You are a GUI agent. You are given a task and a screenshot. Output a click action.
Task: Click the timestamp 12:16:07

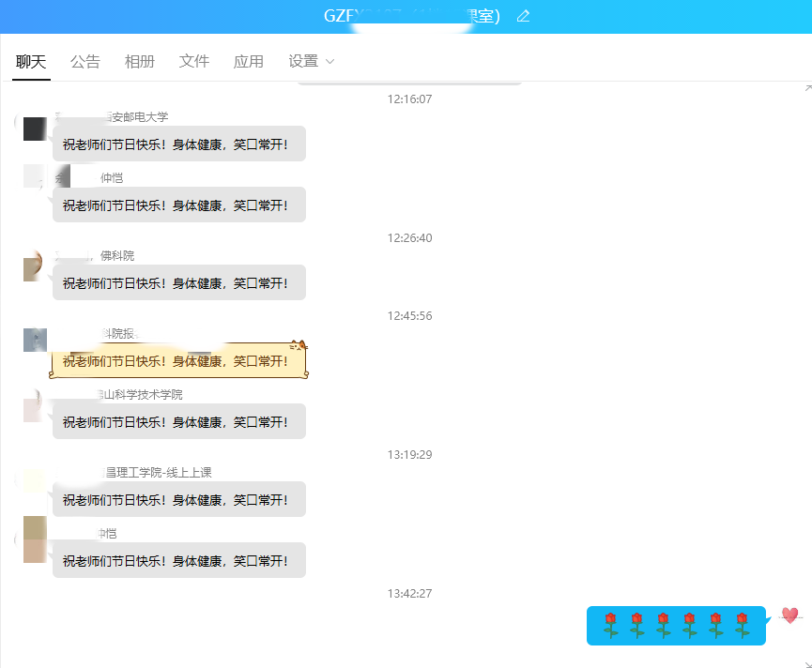point(409,99)
